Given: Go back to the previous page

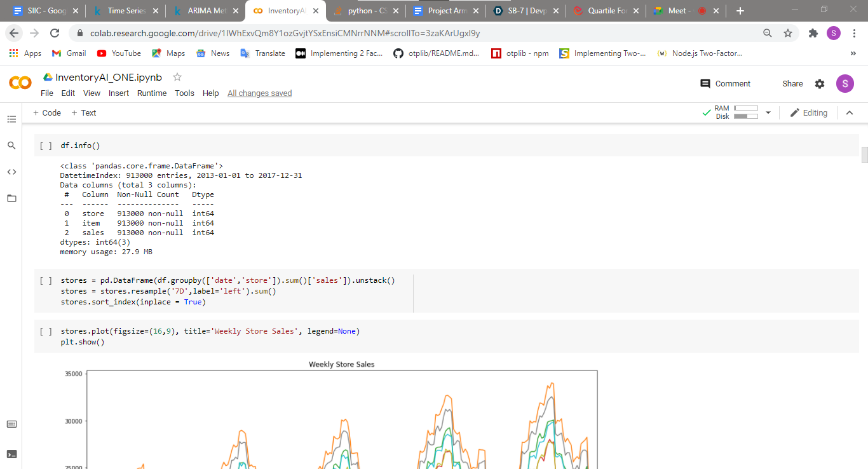Looking at the screenshot, I should [14, 33].
